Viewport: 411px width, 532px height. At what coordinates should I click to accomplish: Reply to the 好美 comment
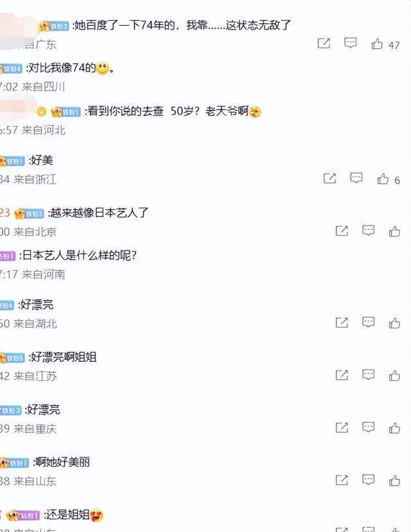tap(356, 178)
